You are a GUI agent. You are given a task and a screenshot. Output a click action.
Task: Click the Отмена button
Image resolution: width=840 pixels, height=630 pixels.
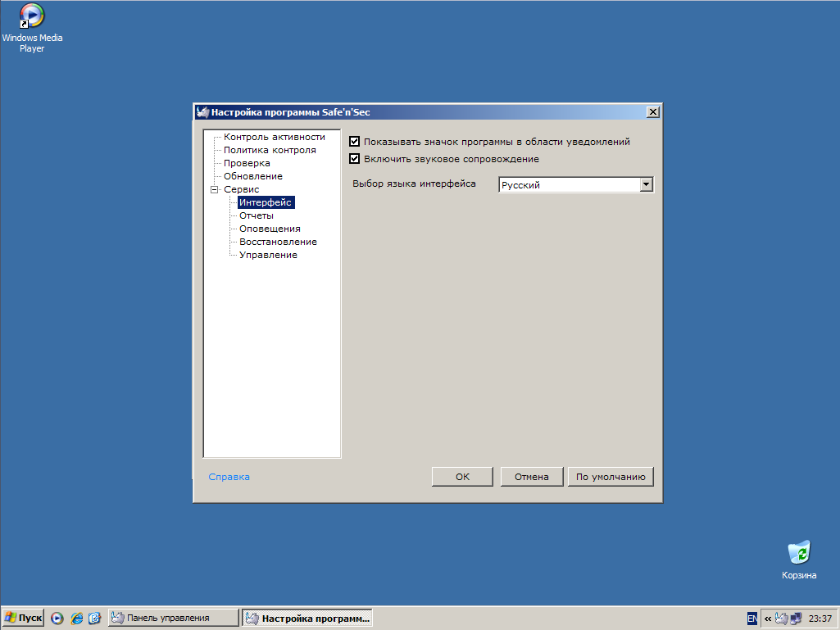531,477
